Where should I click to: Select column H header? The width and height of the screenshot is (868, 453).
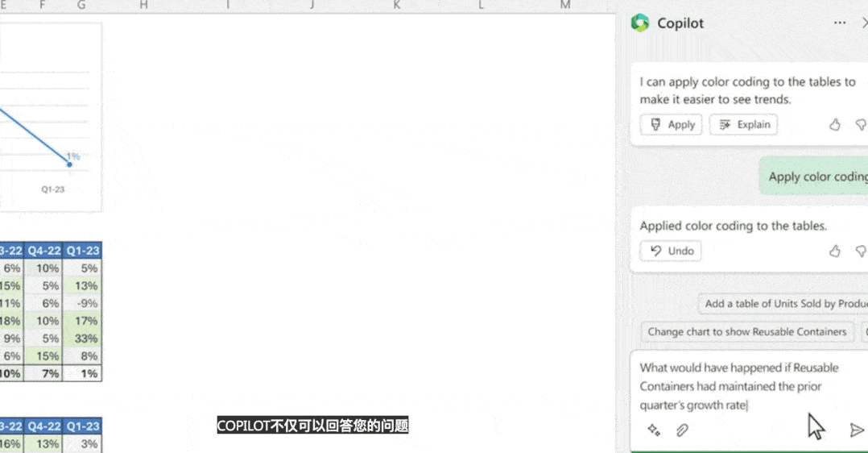tap(143, 6)
